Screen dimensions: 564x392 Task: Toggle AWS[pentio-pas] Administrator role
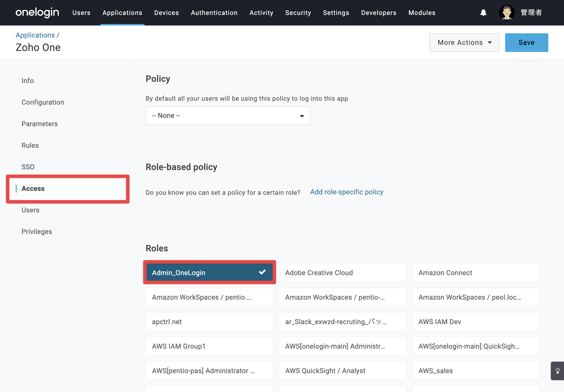[209, 371]
